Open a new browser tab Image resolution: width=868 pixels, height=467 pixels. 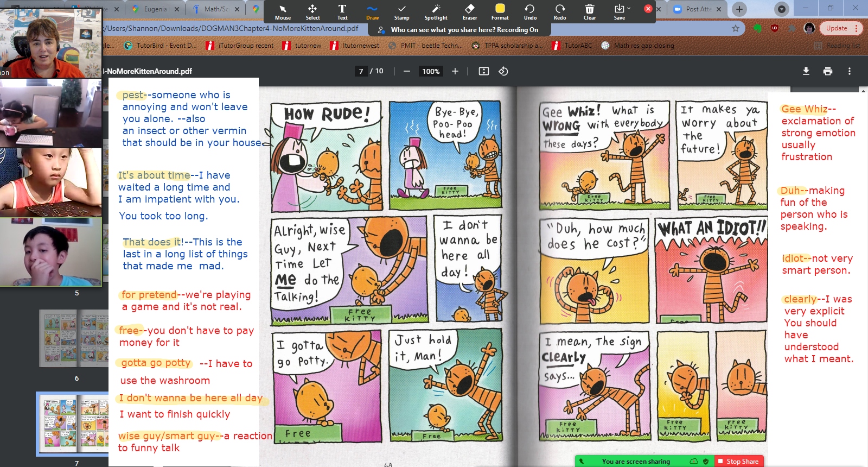point(739,9)
